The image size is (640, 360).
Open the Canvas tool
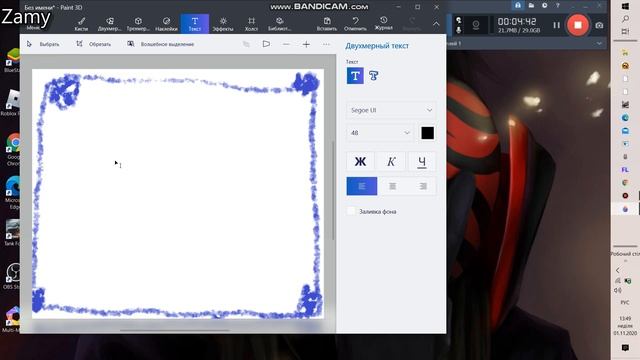point(251,24)
